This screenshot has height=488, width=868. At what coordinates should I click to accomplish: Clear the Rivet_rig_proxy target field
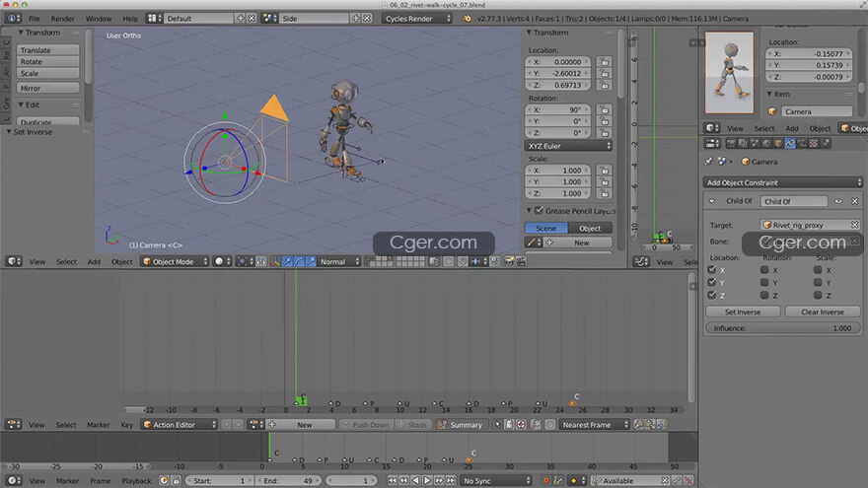click(855, 225)
